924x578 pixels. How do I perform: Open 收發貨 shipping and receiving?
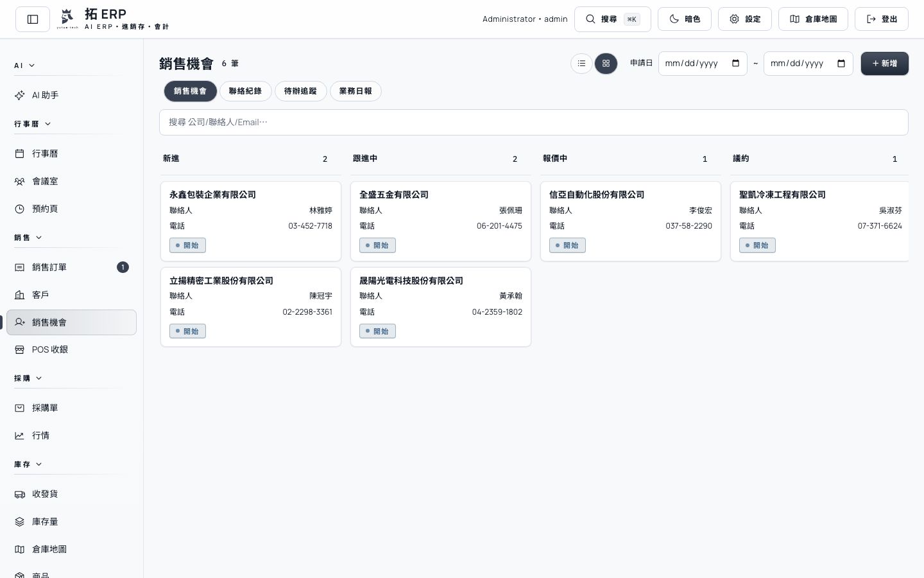71,494
